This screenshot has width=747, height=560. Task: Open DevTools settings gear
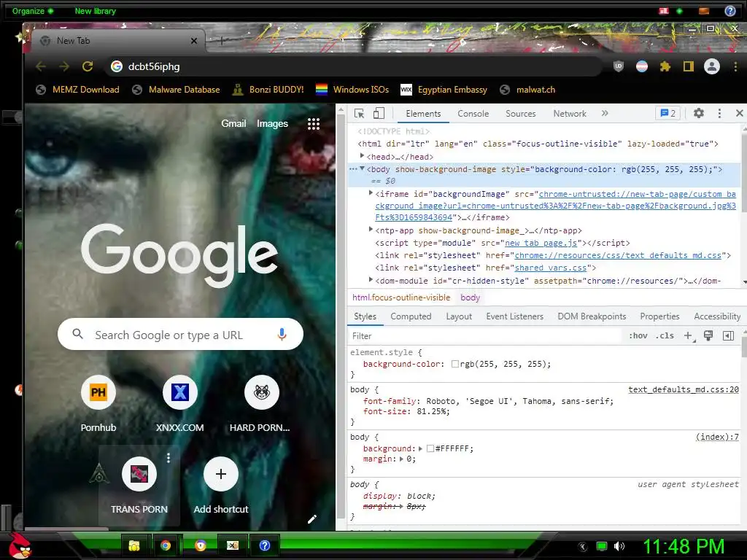pos(698,113)
